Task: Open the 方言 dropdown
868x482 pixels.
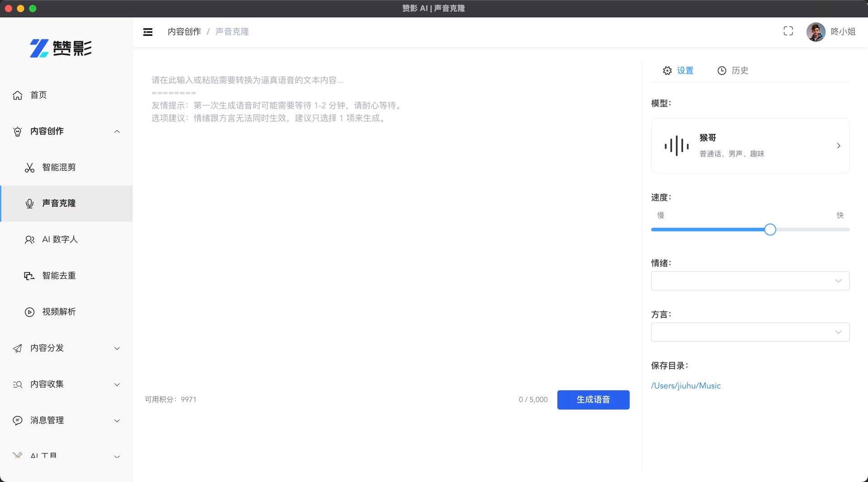Action: pos(750,332)
